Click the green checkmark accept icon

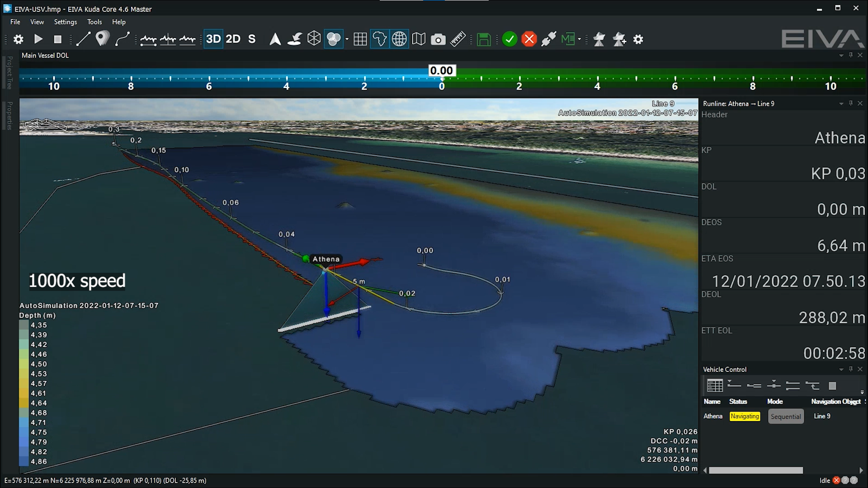pyautogui.click(x=509, y=39)
